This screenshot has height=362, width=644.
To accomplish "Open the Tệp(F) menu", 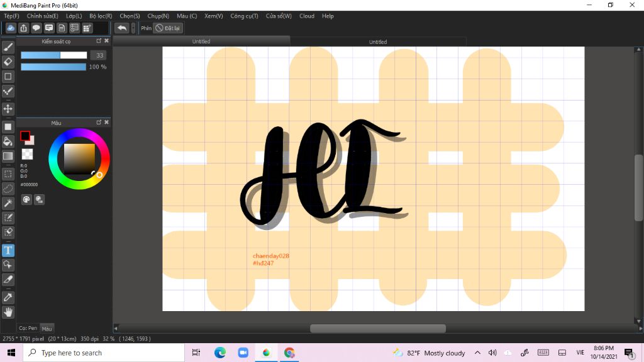I will pyautogui.click(x=11, y=16).
